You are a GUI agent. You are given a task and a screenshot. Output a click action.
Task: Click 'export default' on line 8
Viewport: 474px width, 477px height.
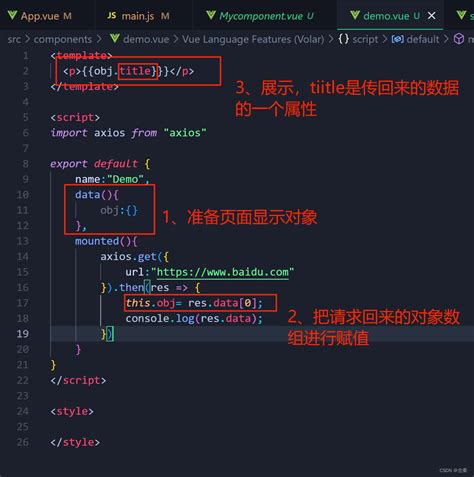[94, 164]
